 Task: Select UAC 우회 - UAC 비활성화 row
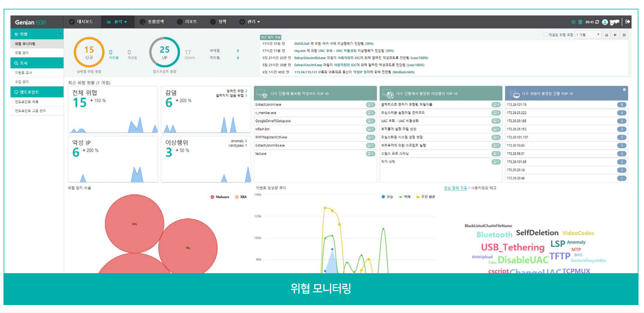point(440,121)
